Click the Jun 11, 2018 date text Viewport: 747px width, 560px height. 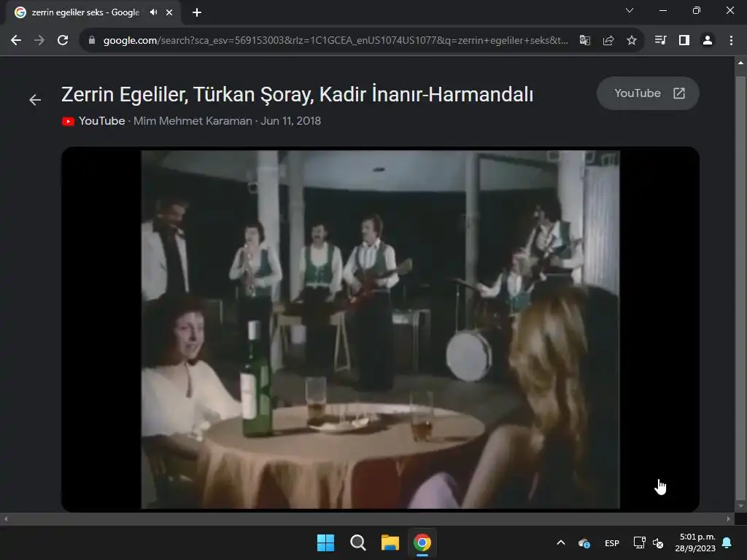(x=290, y=121)
